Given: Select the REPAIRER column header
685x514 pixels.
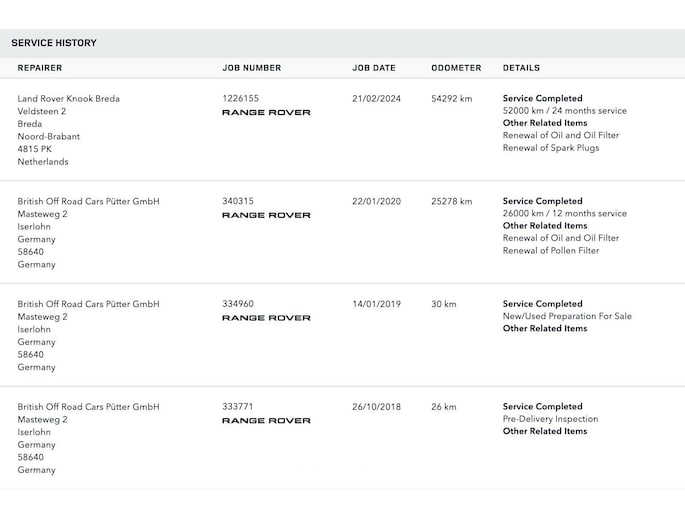Looking at the screenshot, I should click(x=40, y=68).
